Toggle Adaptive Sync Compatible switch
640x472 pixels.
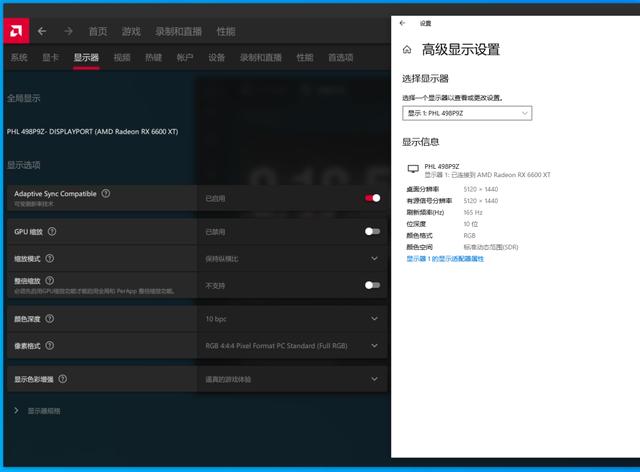(373, 198)
